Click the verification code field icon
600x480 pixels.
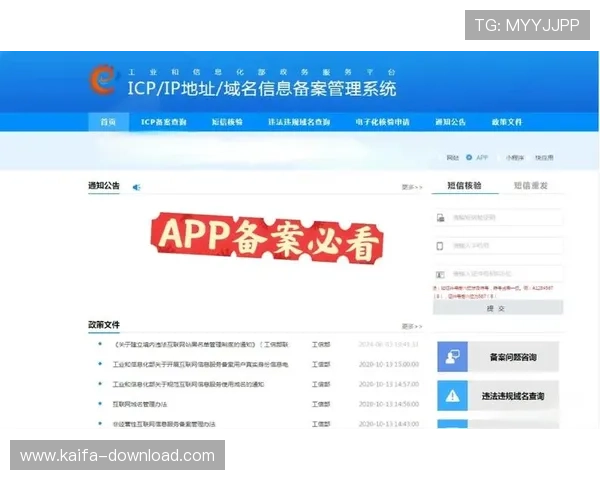click(440, 218)
